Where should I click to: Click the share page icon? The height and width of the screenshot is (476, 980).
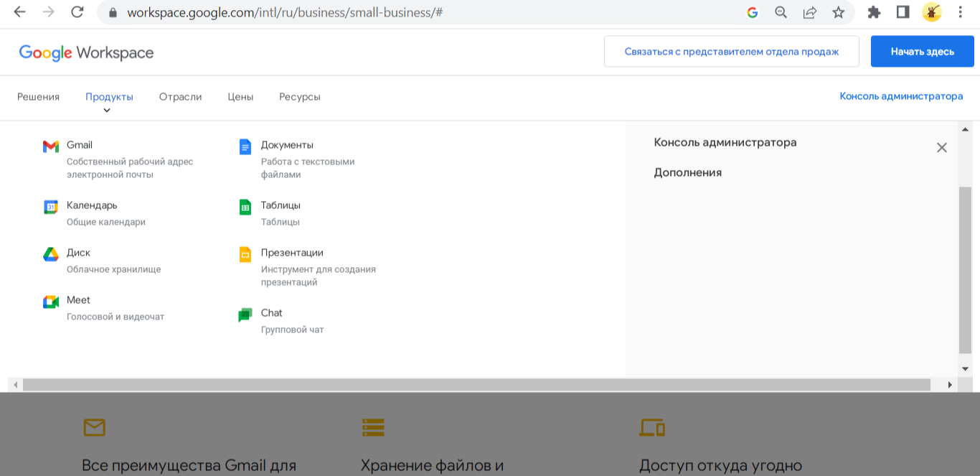pos(810,12)
